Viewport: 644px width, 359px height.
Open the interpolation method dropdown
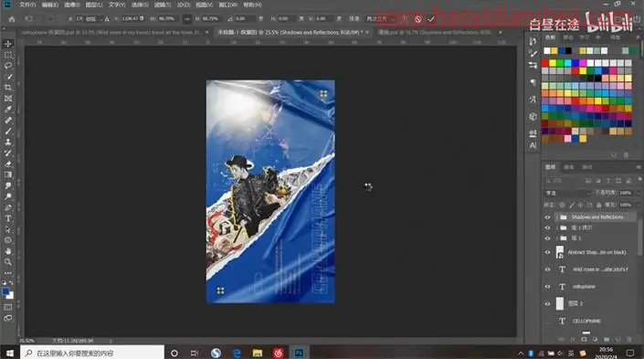point(380,19)
